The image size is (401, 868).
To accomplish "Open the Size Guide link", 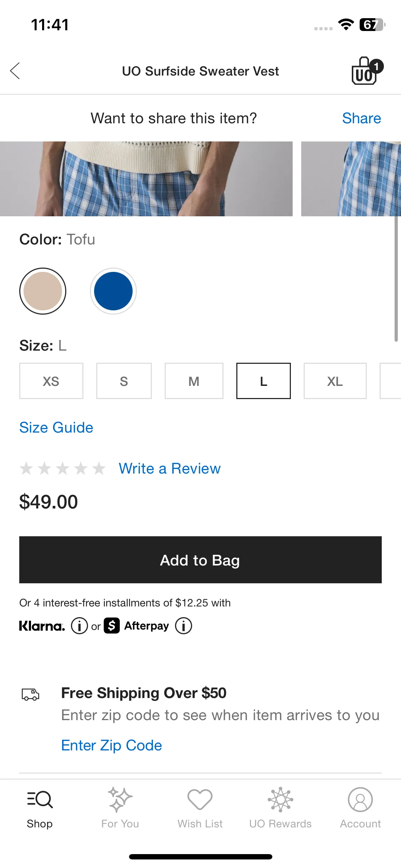I will click(x=56, y=428).
